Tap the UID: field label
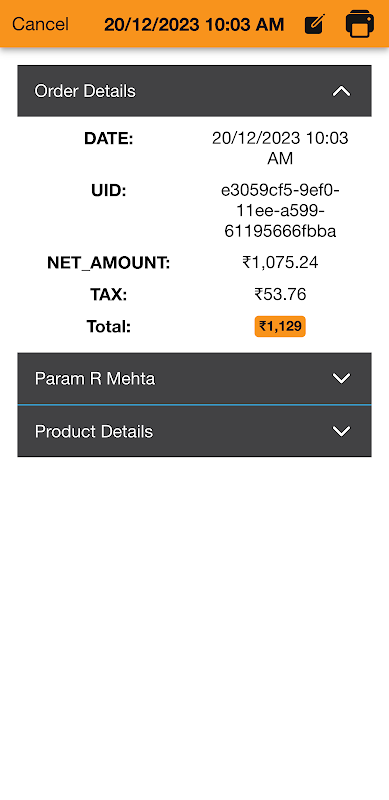Screen dimensions: 389x800 click(x=109, y=191)
